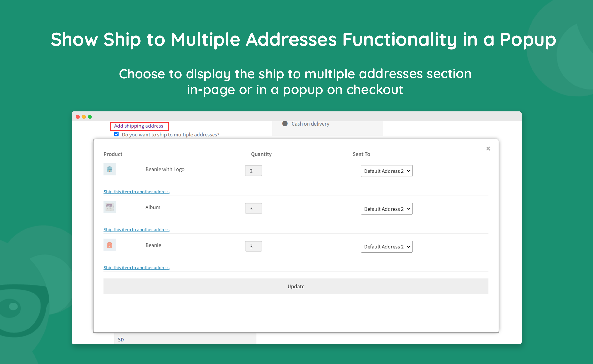This screenshot has height=364, width=593.
Task: Click the Beanie quantity field
Action: click(x=253, y=246)
